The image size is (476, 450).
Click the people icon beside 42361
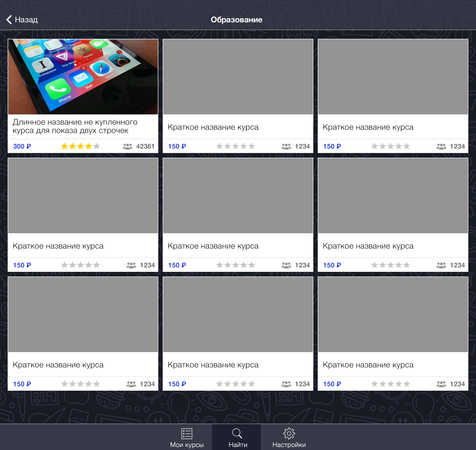pos(128,146)
